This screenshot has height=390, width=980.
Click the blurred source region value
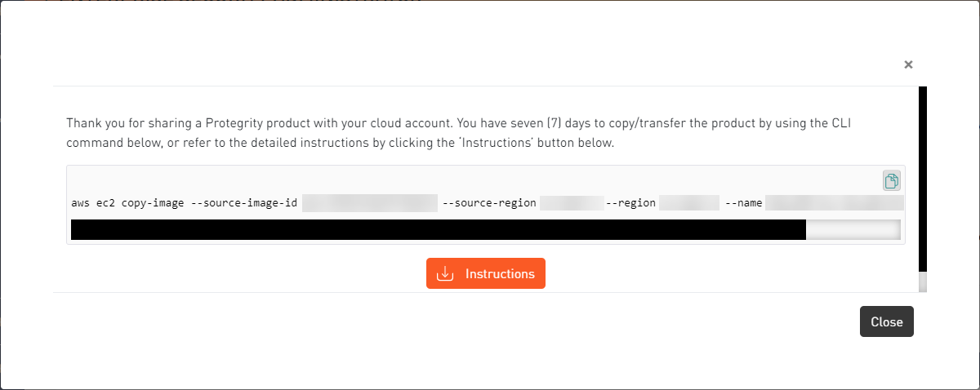(x=571, y=202)
